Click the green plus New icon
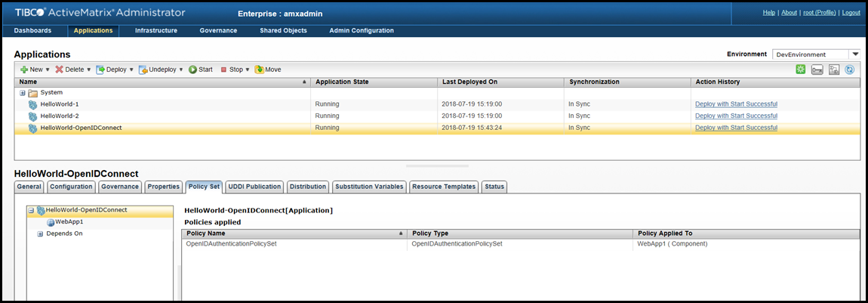868x303 pixels. tap(24, 70)
